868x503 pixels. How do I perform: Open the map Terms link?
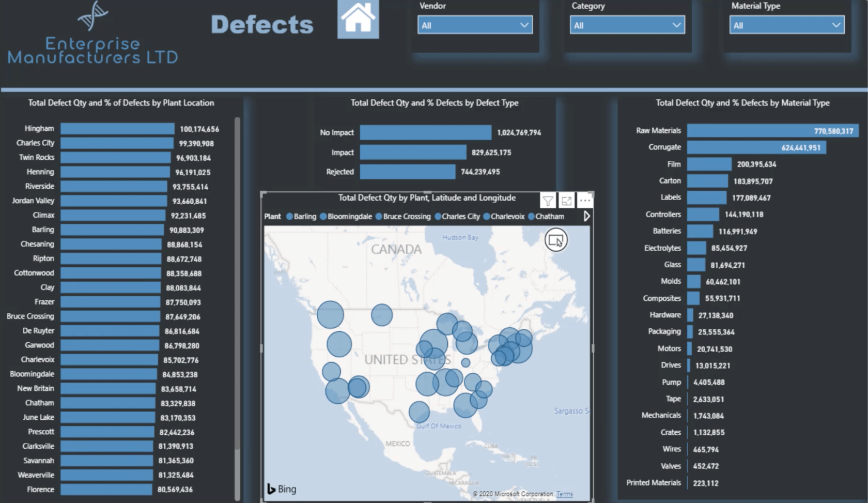(x=565, y=494)
